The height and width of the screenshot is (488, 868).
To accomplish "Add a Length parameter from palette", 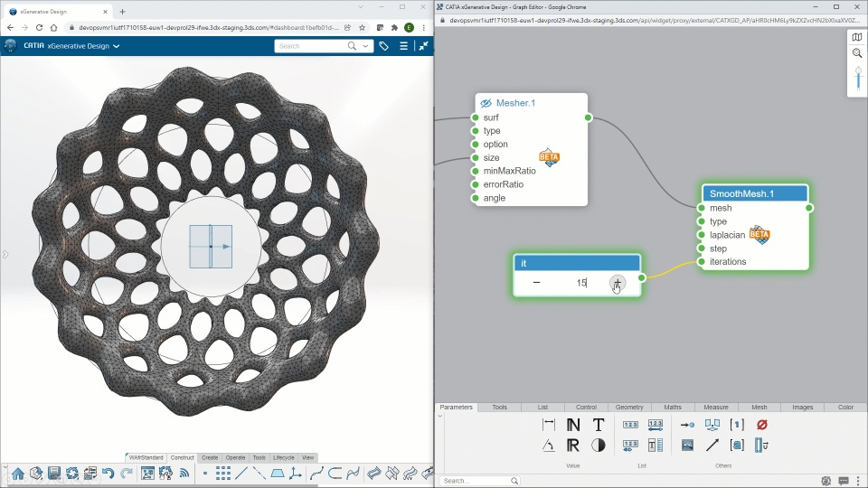I will (x=549, y=425).
